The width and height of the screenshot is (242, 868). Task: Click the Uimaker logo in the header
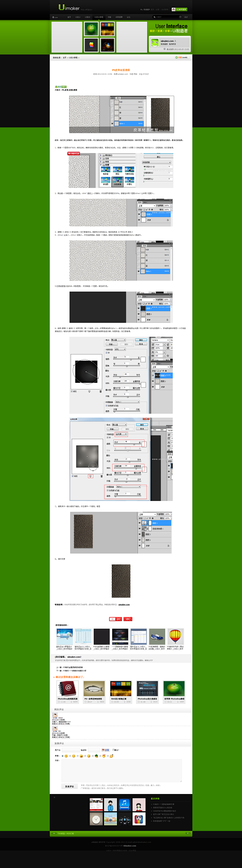(69, 8)
